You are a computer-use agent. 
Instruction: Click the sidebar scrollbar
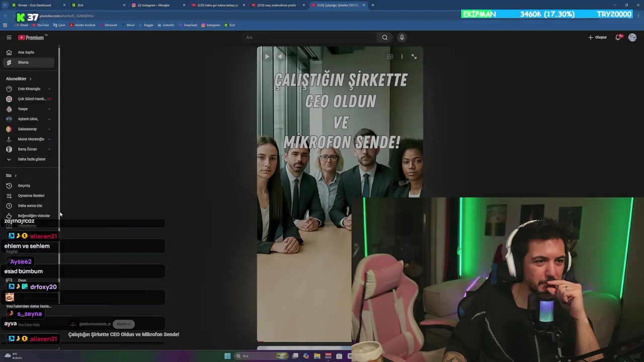(x=59, y=176)
